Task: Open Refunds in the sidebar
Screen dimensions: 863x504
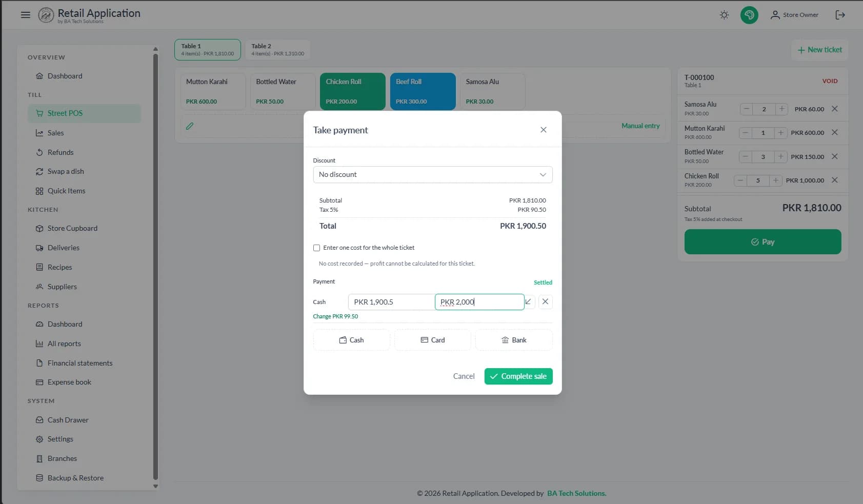Action: 84,152
